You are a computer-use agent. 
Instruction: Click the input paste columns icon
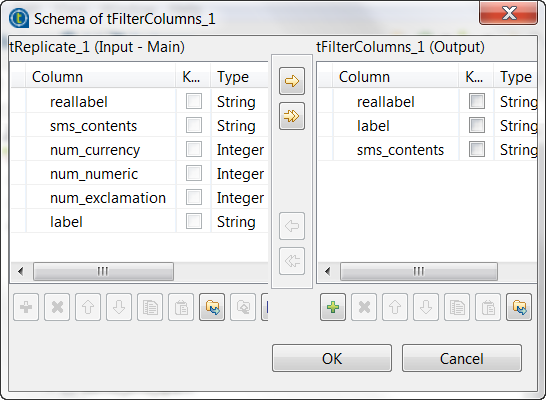tap(181, 307)
